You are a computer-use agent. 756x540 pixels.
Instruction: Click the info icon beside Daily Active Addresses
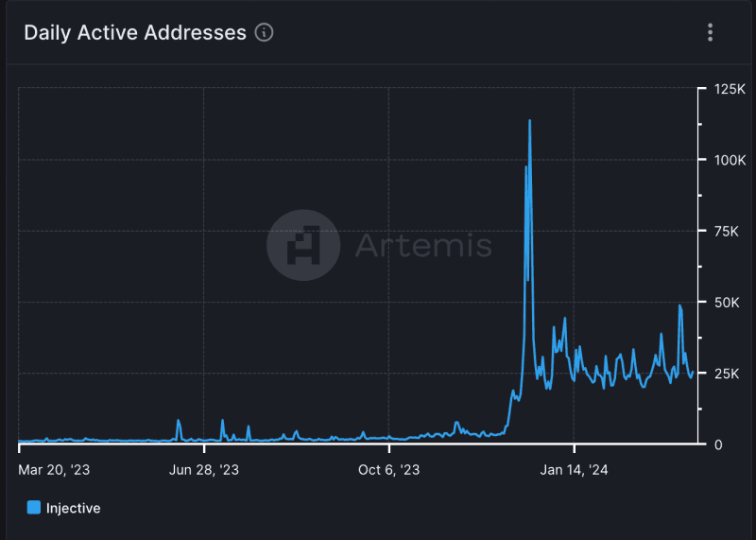(264, 33)
